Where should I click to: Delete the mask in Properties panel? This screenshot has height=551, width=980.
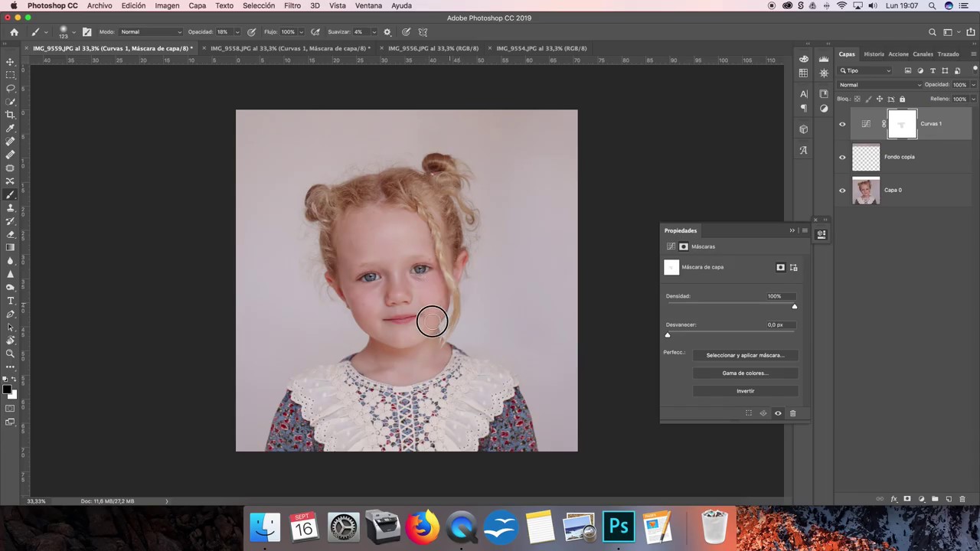(x=792, y=413)
